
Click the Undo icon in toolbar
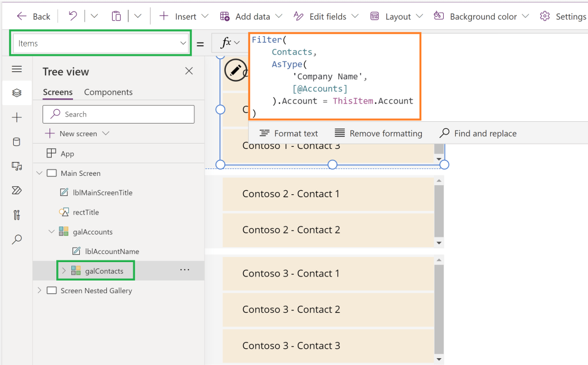point(72,16)
